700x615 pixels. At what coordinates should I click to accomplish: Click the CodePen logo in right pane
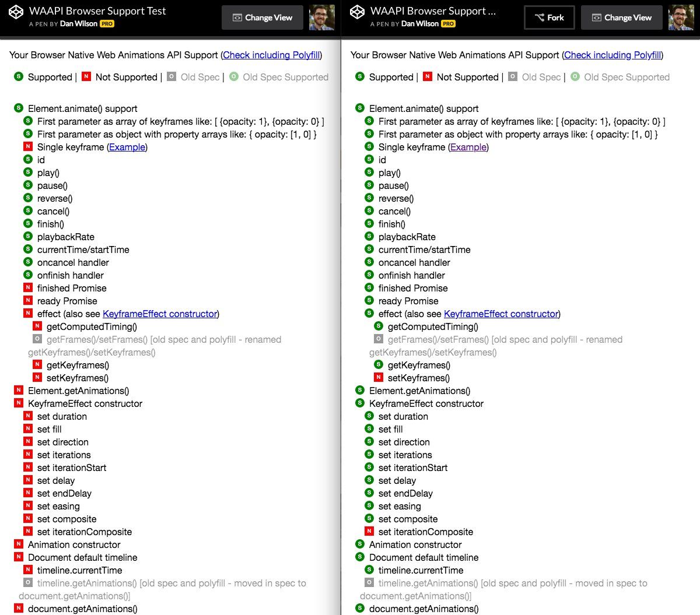click(x=357, y=12)
